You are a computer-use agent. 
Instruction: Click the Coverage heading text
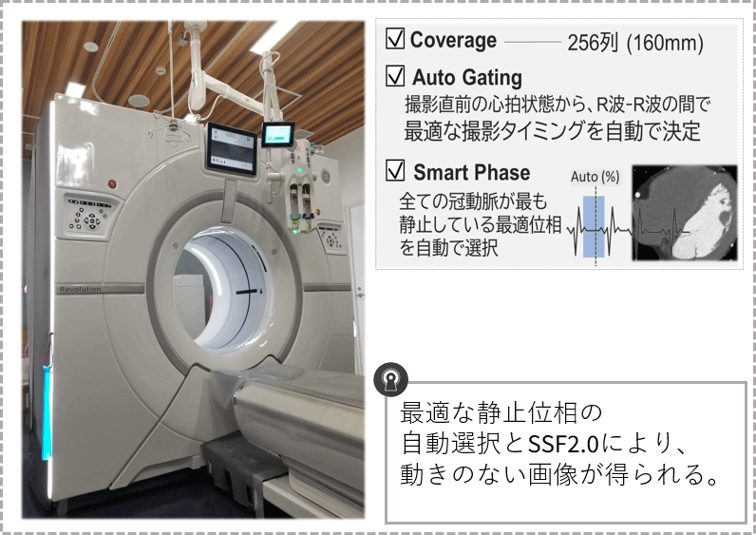coord(453,40)
